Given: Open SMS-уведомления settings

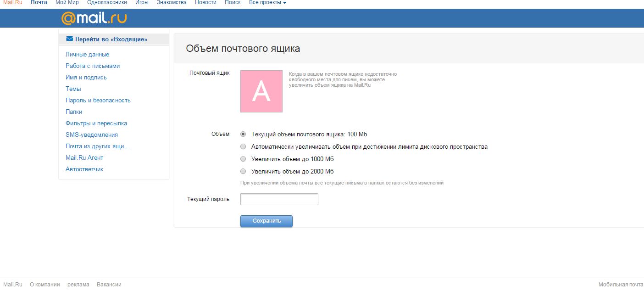Looking at the screenshot, I should click(x=92, y=135).
